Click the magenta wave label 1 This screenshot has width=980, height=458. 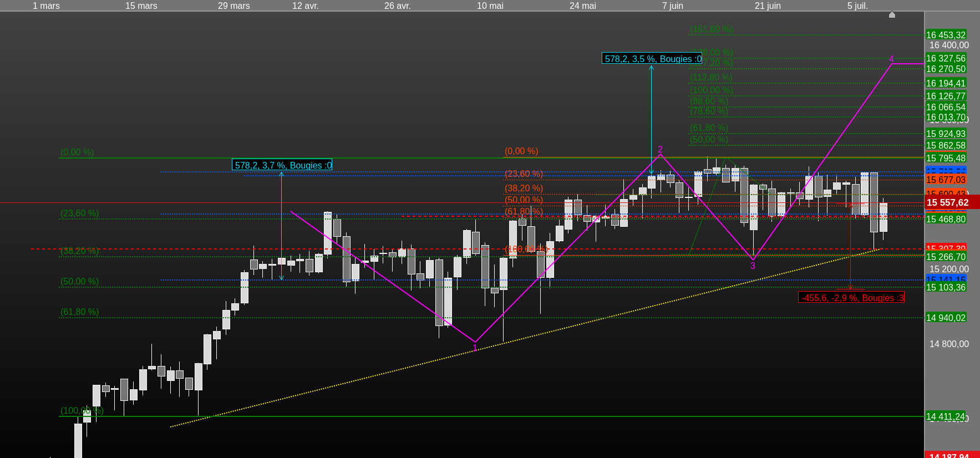pyautogui.click(x=475, y=348)
